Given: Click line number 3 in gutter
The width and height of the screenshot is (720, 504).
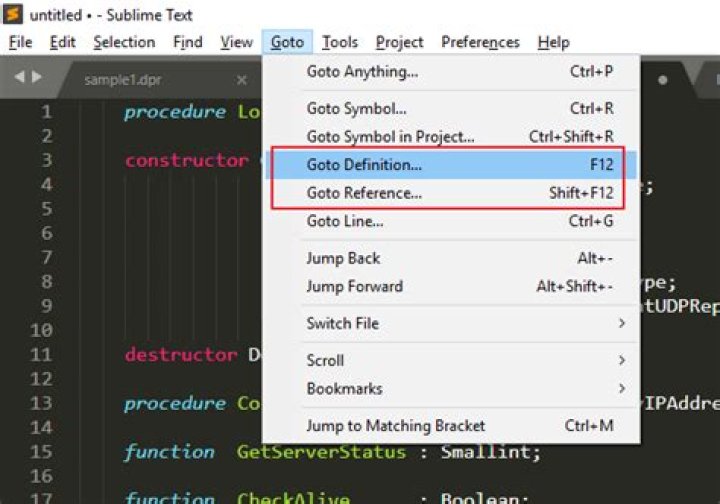Looking at the screenshot, I should point(47,160).
